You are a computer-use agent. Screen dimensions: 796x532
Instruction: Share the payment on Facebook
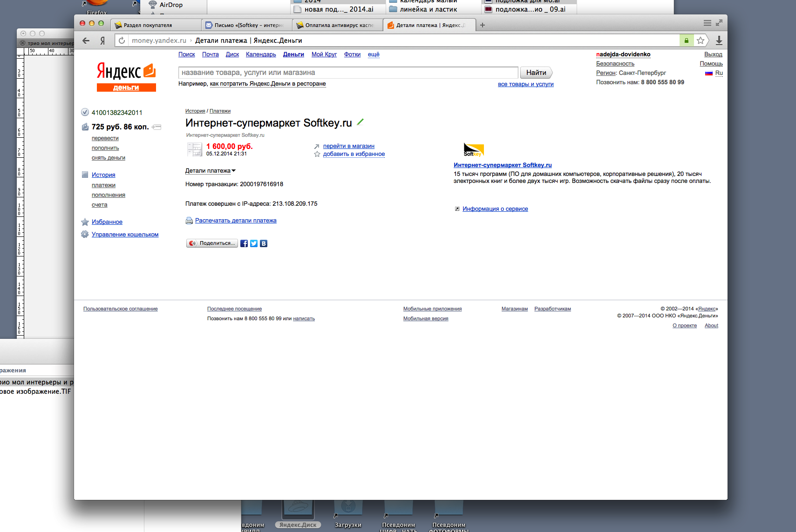244,243
